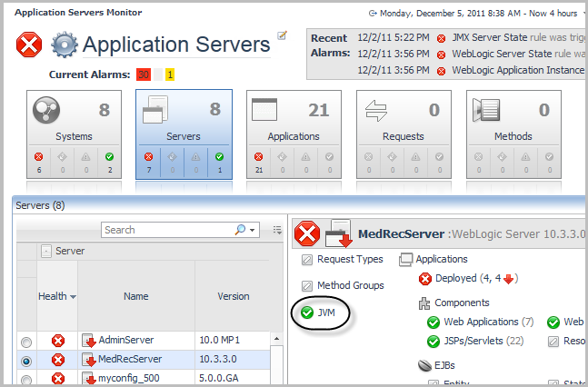Click the Applications section icon

pos(405,260)
